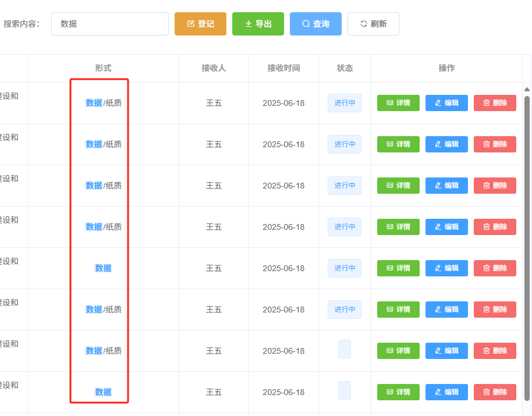Click the empty status tag in the 数据/纸质 row
Viewport: 532px width, 416px height.
coord(345,349)
